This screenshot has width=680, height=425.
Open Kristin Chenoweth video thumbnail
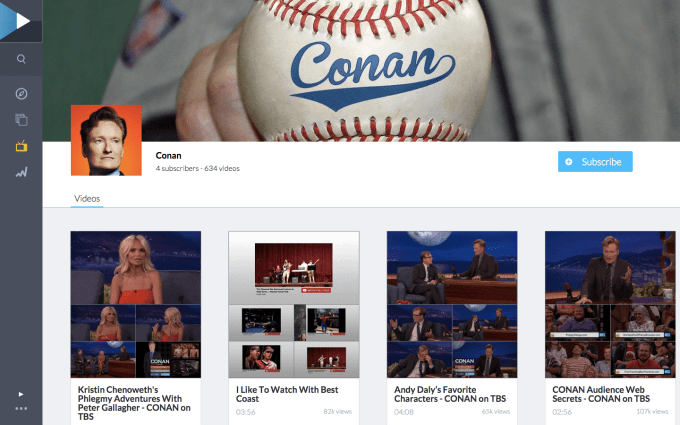[136, 304]
